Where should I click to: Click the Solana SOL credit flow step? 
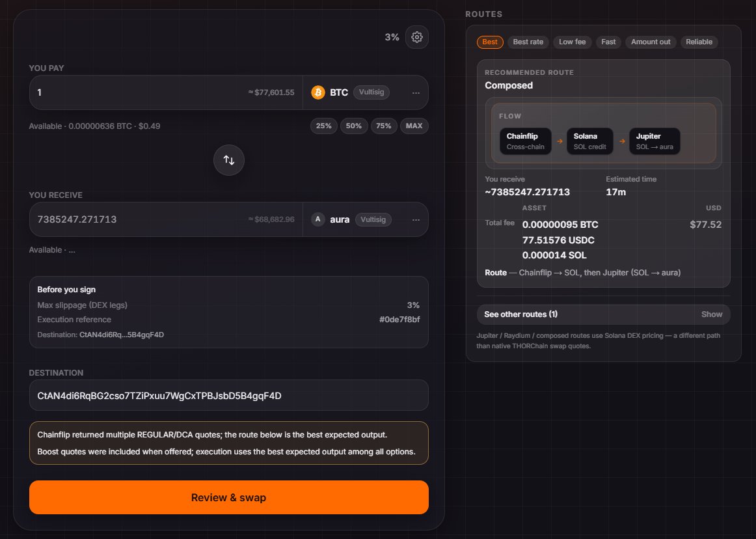[589, 141]
